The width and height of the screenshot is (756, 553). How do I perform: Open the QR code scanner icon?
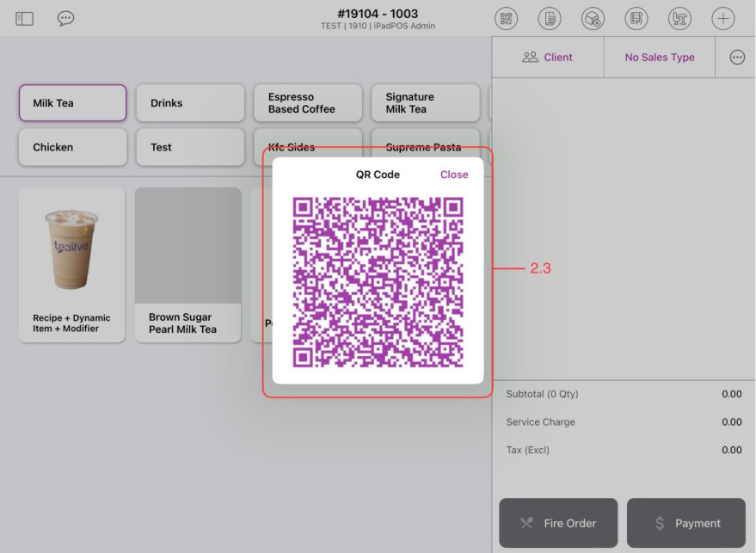click(x=506, y=18)
